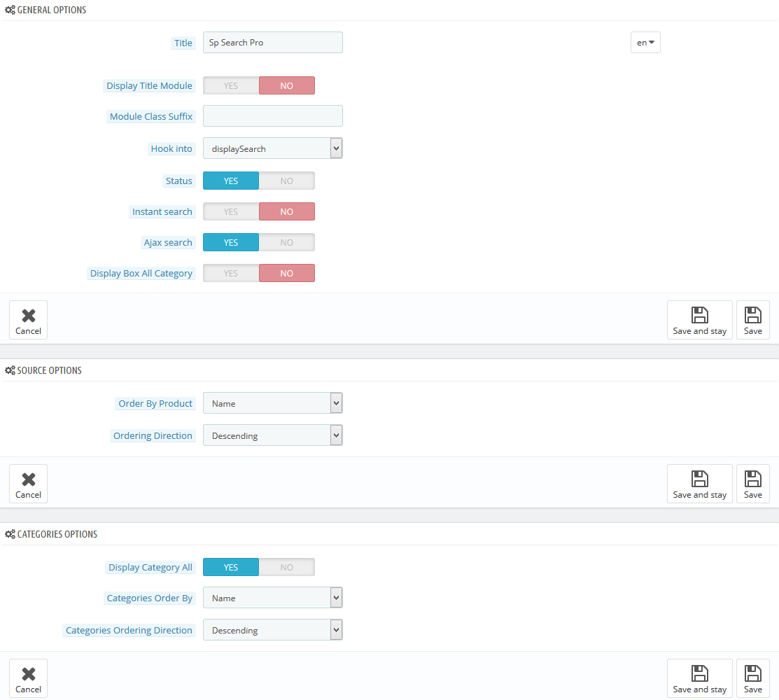Set Status to YES
The image size is (779, 700).
coord(230,181)
